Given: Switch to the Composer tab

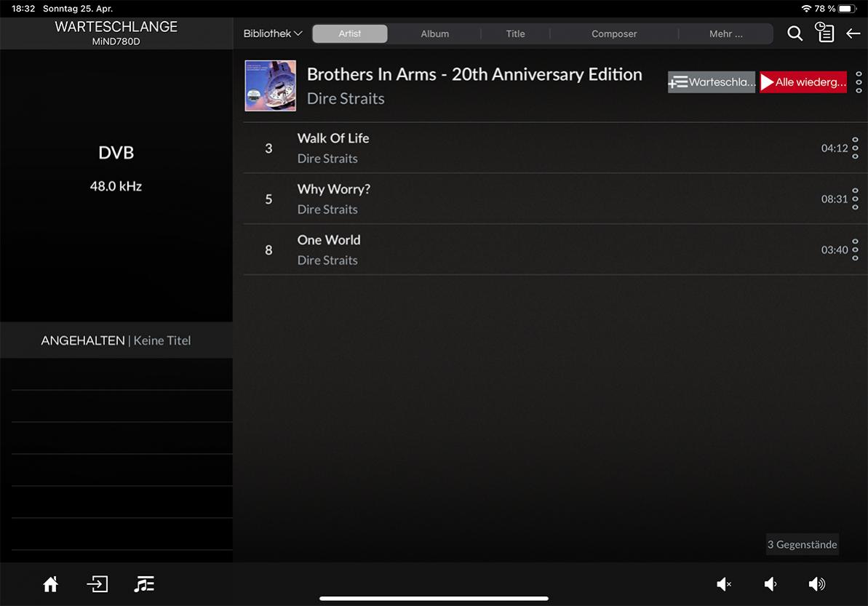Looking at the screenshot, I should click(613, 33).
